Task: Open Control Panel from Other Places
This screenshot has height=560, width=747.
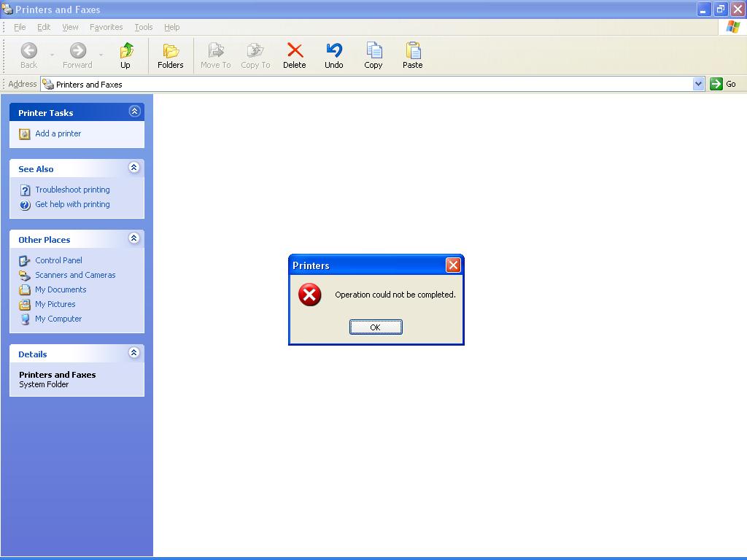Action: pos(58,260)
